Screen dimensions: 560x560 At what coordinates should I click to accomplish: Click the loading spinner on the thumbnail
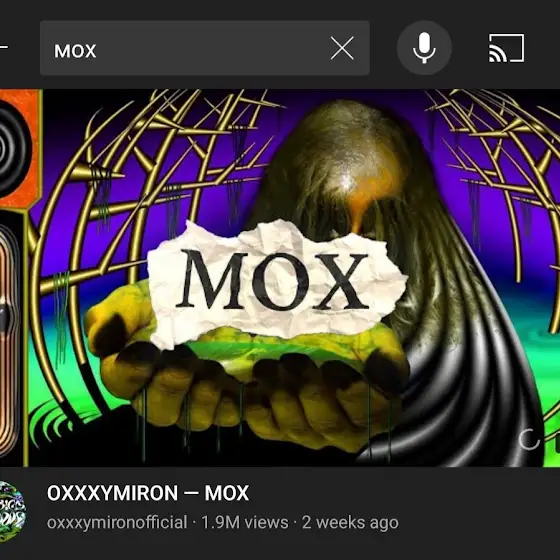pos(529,440)
